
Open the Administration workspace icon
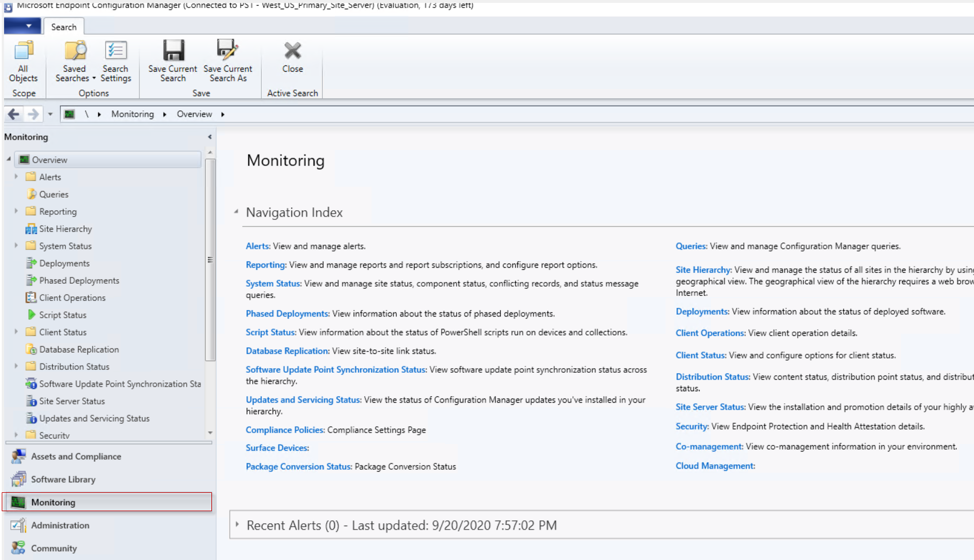pos(18,526)
